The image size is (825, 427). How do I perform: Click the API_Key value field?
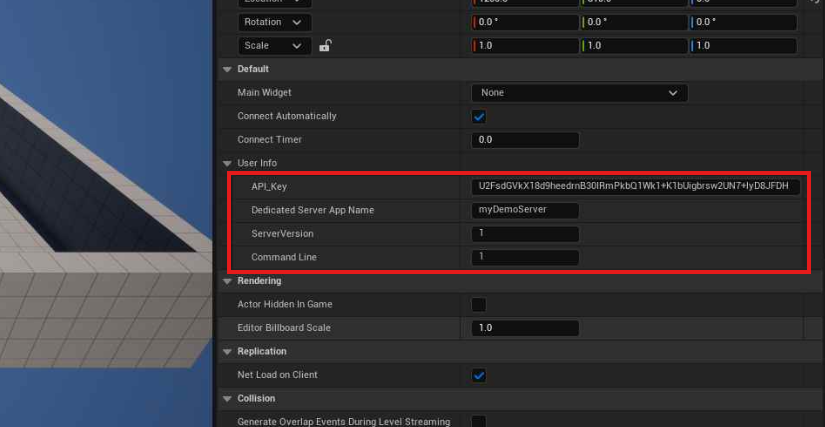636,186
